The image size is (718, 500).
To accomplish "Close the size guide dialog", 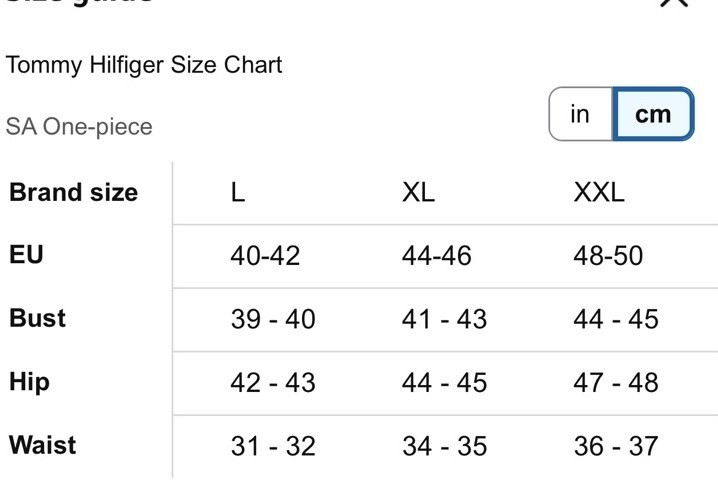I will point(674,2).
